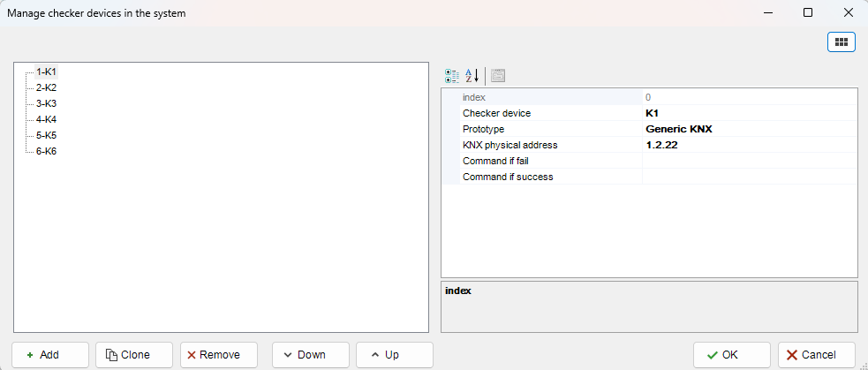The width and height of the screenshot is (868, 370).
Task: Edit the KNX physical address field
Action: [x=749, y=145]
